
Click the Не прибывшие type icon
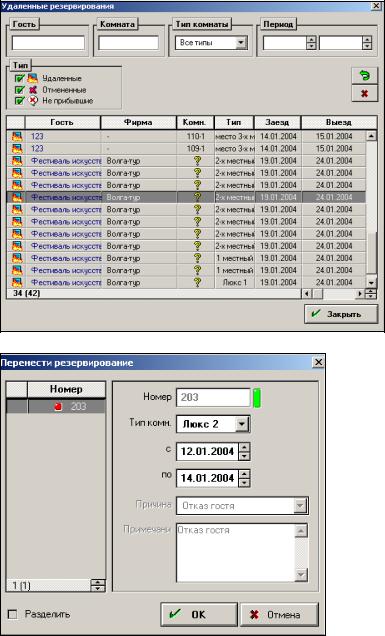33,101
